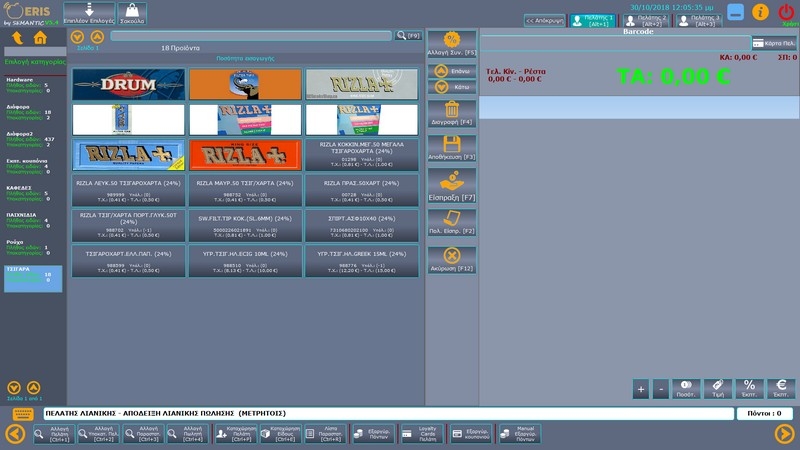Click the product search field

click(x=251, y=36)
